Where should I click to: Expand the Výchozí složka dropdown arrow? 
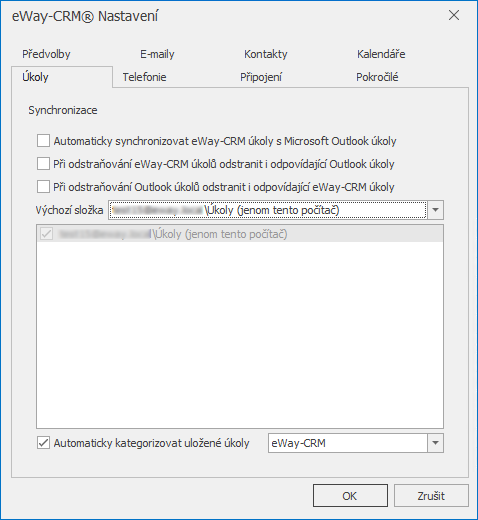pos(435,210)
